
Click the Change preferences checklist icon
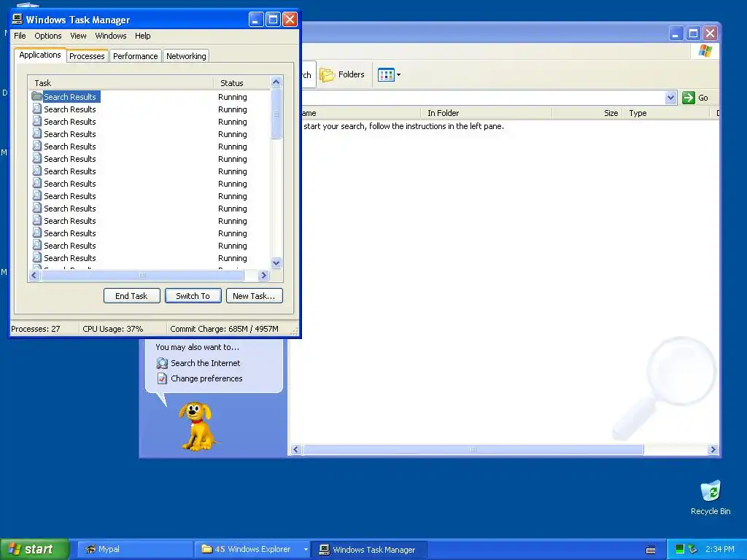(162, 378)
